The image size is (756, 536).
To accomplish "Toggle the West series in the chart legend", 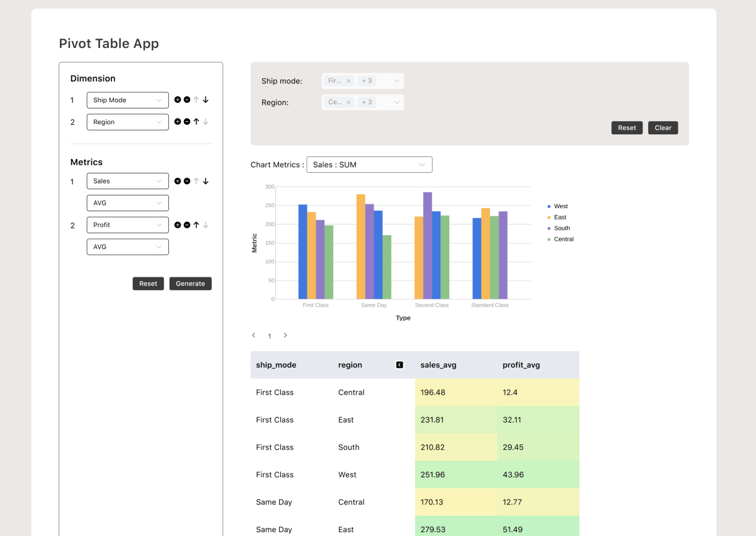I will (x=558, y=206).
